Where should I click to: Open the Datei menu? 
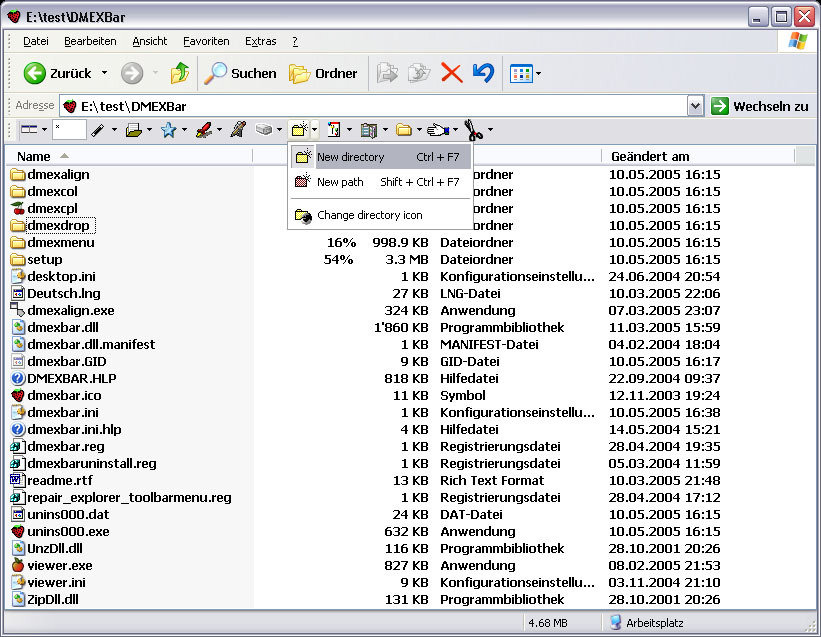[x=36, y=41]
